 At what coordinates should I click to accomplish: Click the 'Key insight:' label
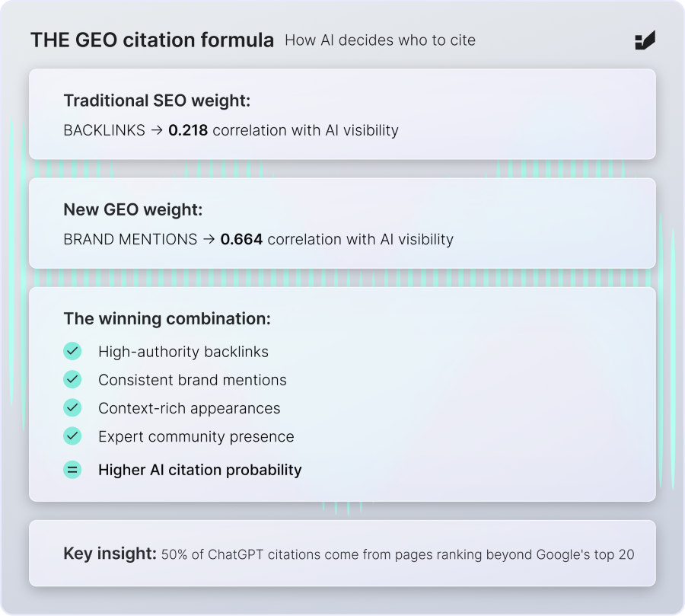click(x=110, y=554)
